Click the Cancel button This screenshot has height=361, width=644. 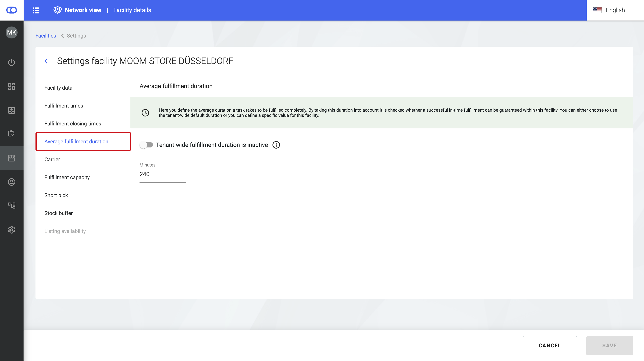click(549, 346)
